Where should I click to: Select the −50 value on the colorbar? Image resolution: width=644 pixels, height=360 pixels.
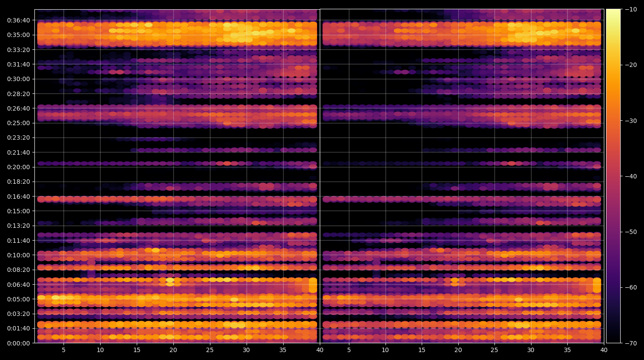pyautogui.click(x=631, y=232)
